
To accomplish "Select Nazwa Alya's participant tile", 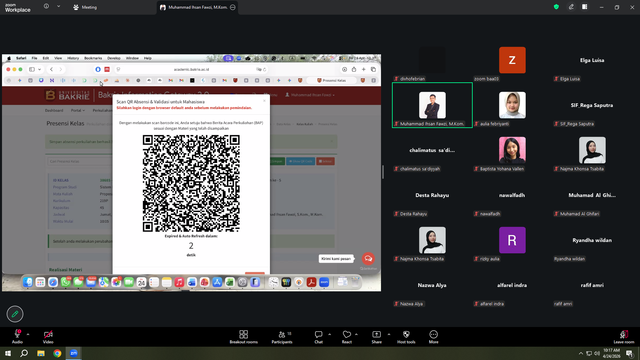I will (x=432, y=285).
